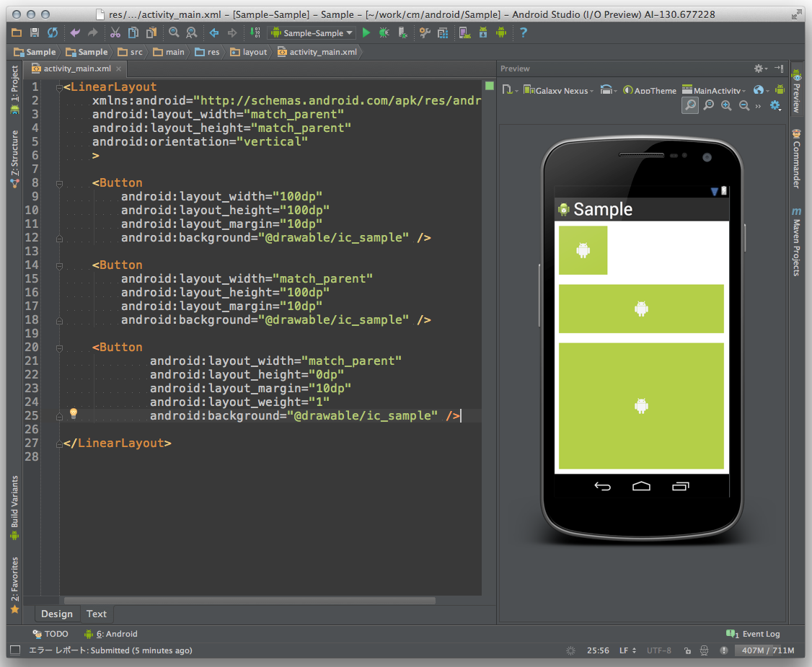Change the LF line separator setting
The height and width of the screenshot is (667, 812).
click(627, 650)
